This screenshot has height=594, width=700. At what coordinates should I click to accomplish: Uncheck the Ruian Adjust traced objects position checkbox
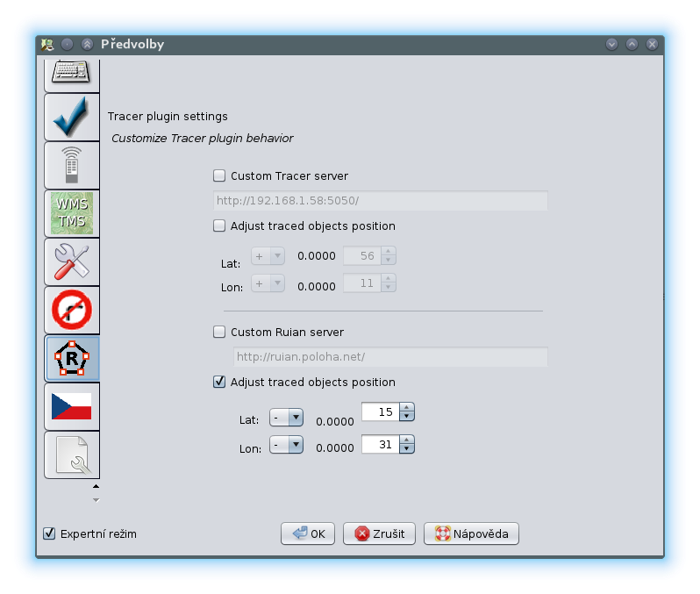[x=219, y=382]
